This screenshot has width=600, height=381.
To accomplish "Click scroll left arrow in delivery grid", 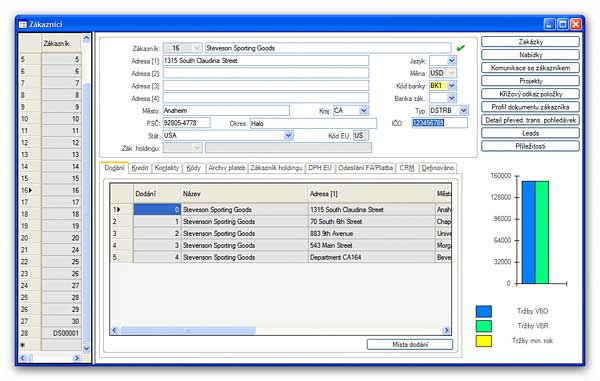I will [114, 331].
